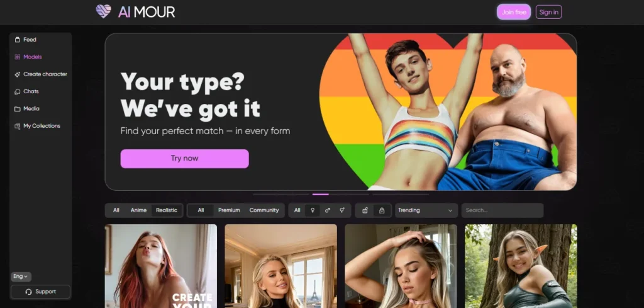Open My Collections
This screenshot has width=644, height=308.
(x=41, y=126)
